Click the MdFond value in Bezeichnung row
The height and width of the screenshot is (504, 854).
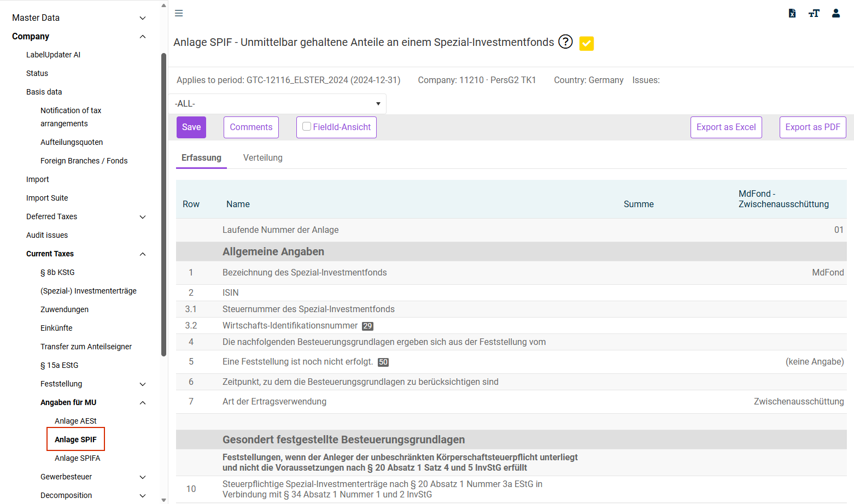(828, 272)
